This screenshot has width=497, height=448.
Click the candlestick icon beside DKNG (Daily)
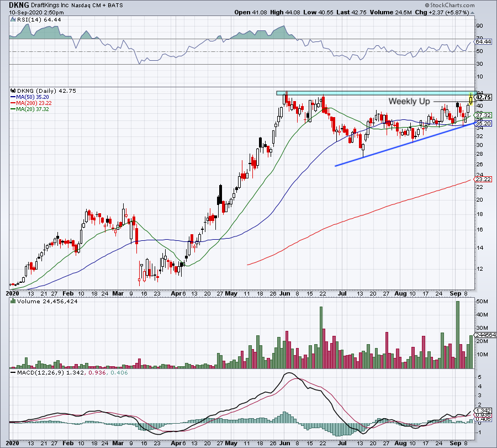(13, 91)
